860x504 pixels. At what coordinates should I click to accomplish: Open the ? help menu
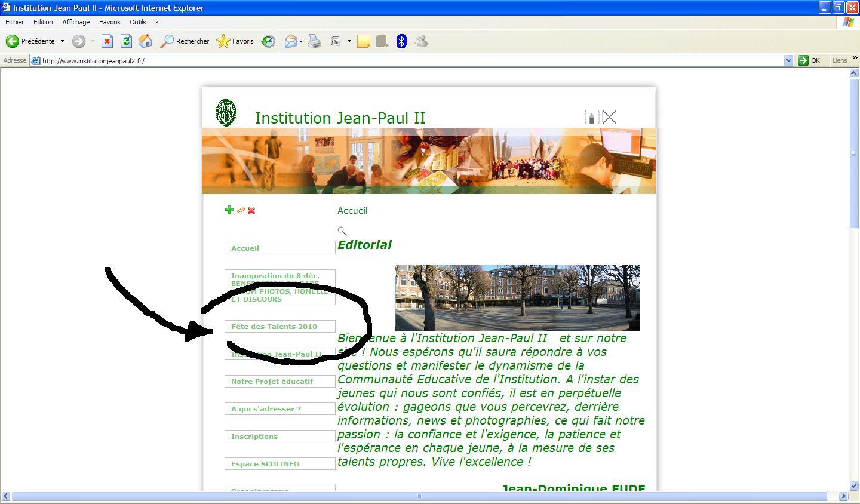tap(157, 22)
